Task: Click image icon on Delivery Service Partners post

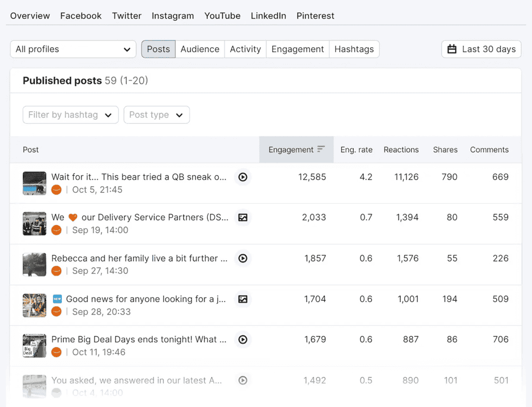Action: [x=243, y=218]
